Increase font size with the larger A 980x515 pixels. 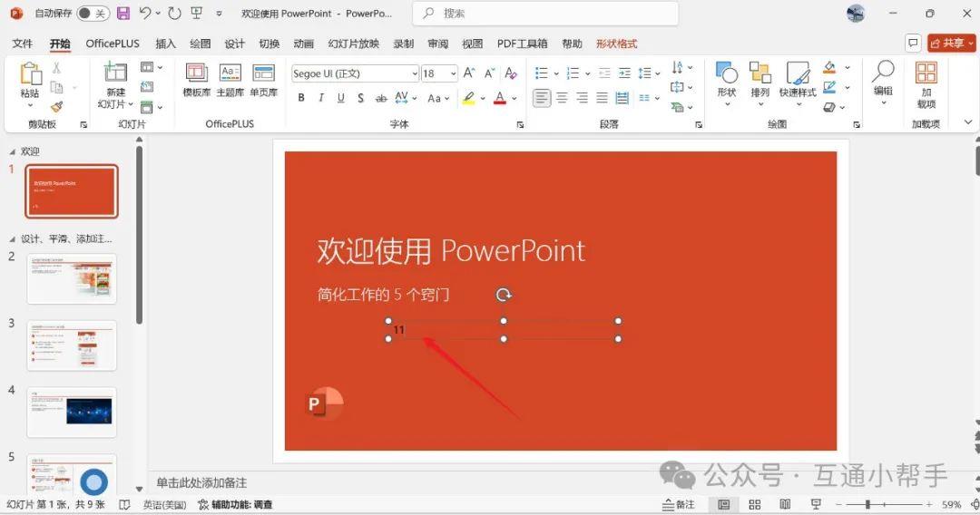(469, 73)
